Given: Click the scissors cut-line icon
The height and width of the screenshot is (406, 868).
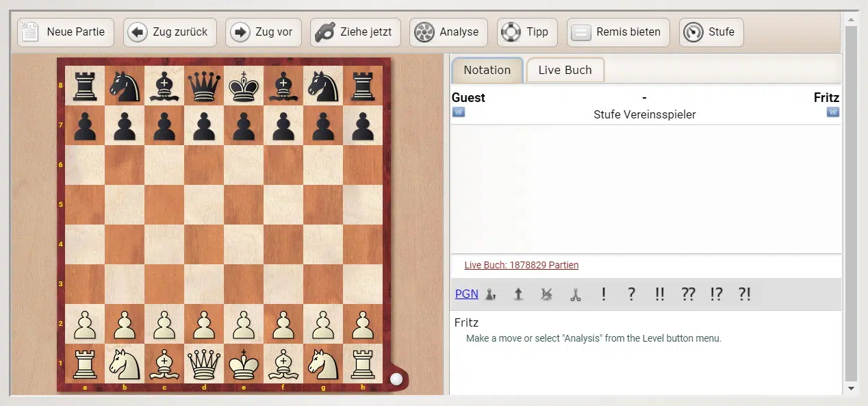Looking at the screenshot, I should click(x=575, y=294).
